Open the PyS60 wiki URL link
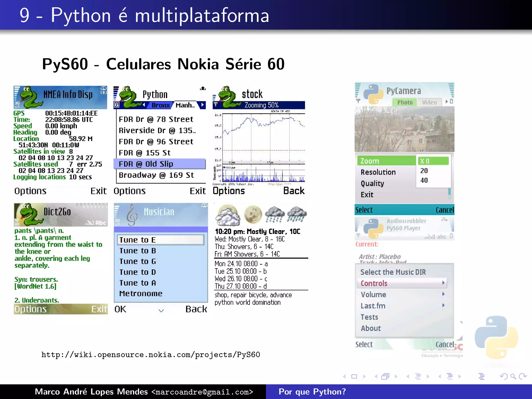532x399 pixels. pyautogui.click(x=151, y=355)
